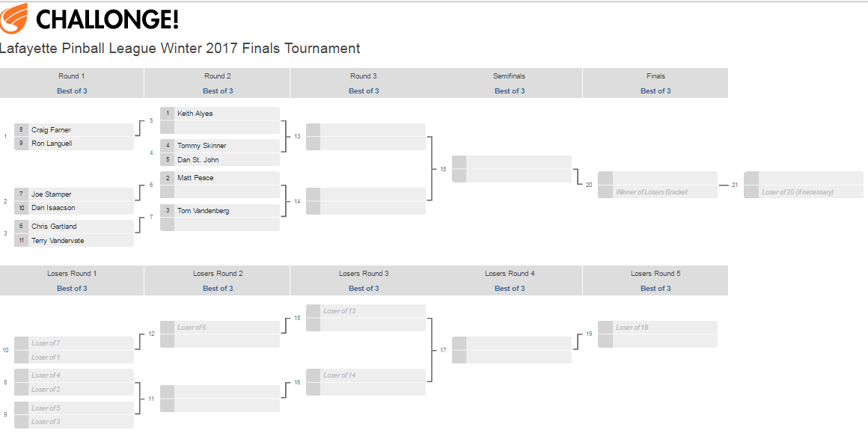Select Terry Vandervate's participant slot
The height and width of the screenshot is (436, 868).
coord(74,241)
